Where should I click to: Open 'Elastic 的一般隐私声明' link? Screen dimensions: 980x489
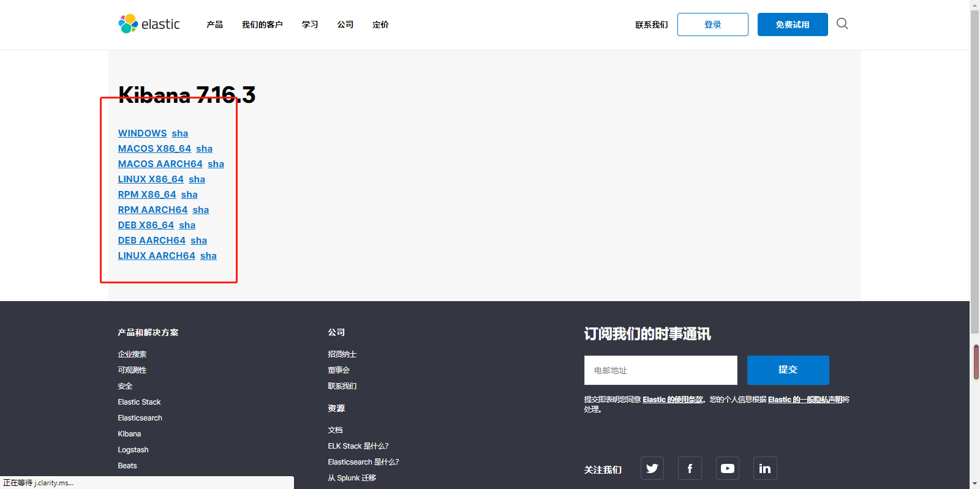pos(805,400)
